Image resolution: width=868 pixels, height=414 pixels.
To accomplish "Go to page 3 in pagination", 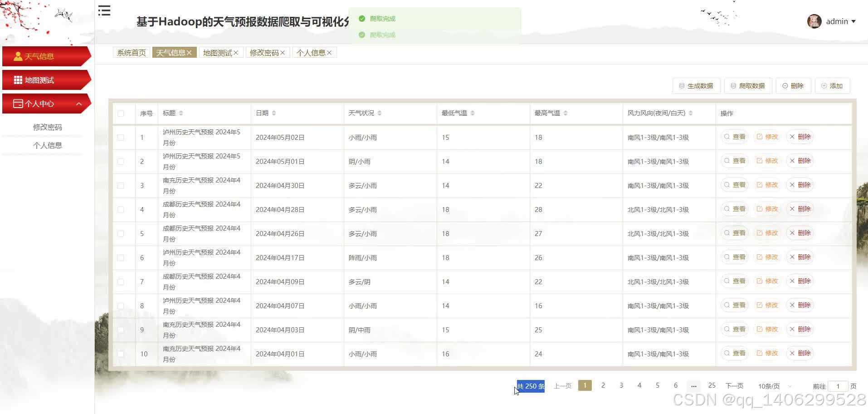I will point(621,385).
